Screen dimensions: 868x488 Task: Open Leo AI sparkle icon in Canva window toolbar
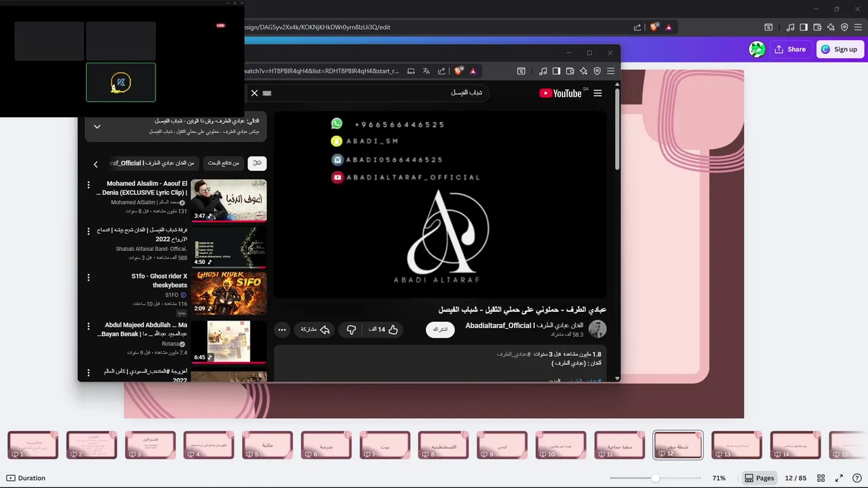click(x=831, y=27)
